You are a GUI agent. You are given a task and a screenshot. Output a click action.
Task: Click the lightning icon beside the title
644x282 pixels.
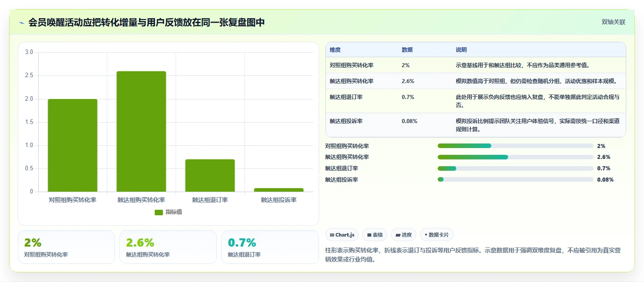[x=22, y=23]
